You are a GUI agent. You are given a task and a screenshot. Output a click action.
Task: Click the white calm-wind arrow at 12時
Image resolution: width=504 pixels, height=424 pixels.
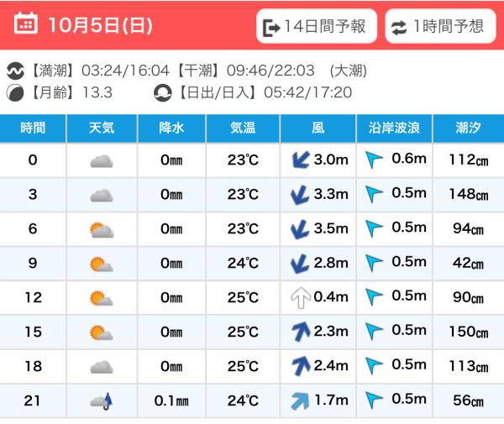click(300, 298)
